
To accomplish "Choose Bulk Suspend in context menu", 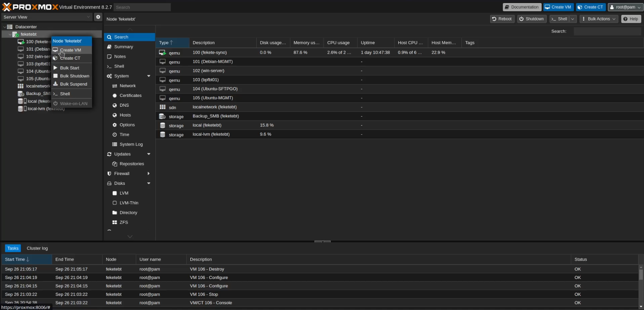I will (x=72, y=84).
